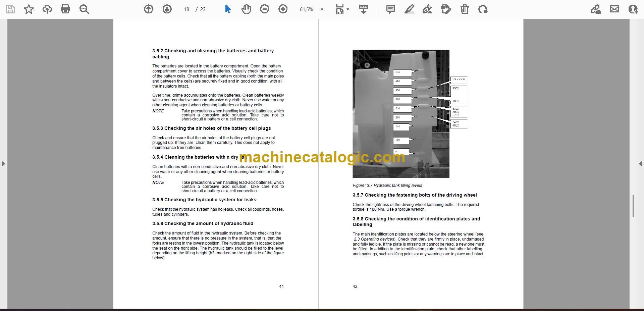The image size is (644, 311).
Task: Click the first NOTE label under 3.5.2
Action: [158, 111]
